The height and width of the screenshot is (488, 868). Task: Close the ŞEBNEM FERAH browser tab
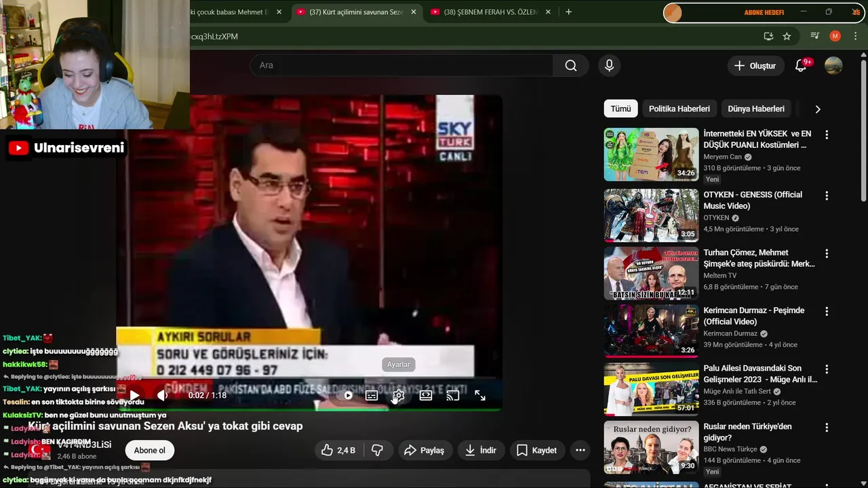pos(547,12)
